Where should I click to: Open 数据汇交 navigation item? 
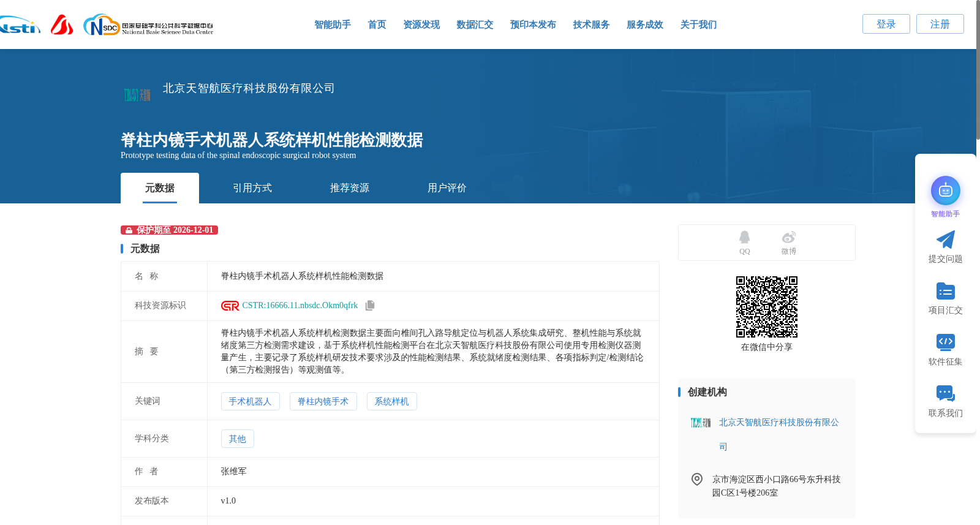pyautogui.click(x=475, y=25)
